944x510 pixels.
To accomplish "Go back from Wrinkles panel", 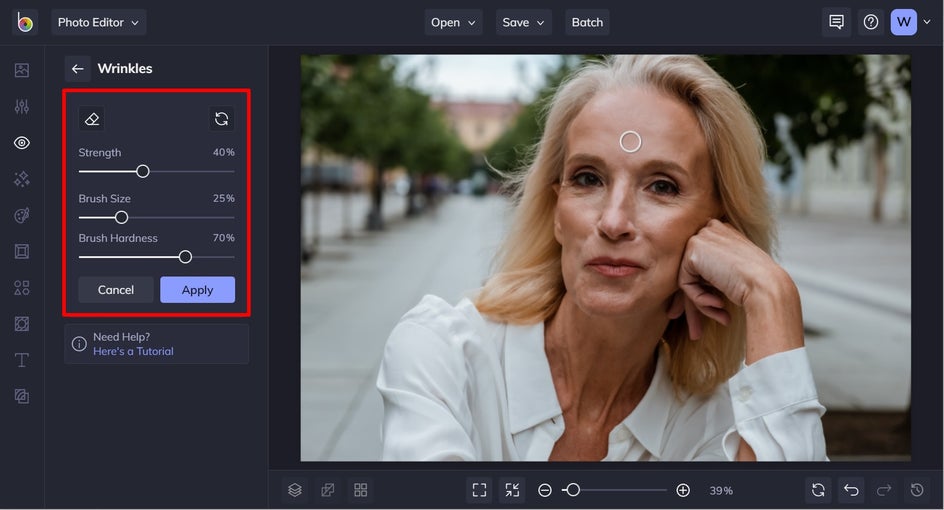I will pyautogui.click(x=78, y=69).
